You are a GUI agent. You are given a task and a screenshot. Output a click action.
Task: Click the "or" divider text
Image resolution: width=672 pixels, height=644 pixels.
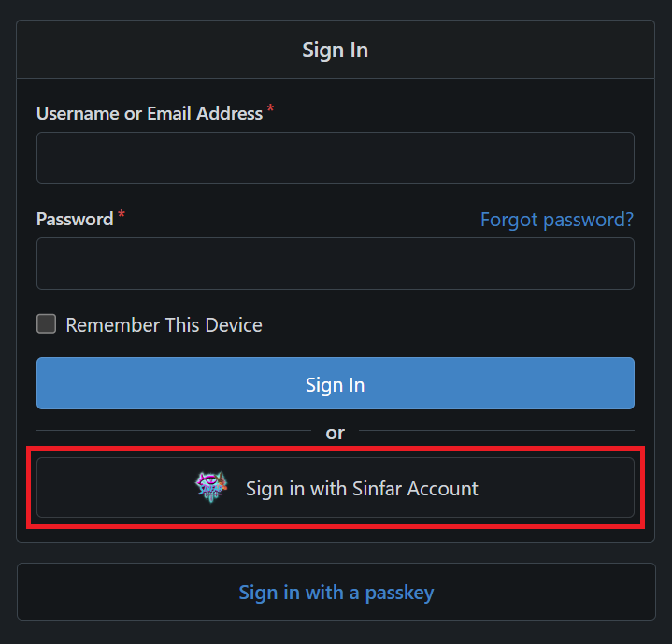click(336, 433)
